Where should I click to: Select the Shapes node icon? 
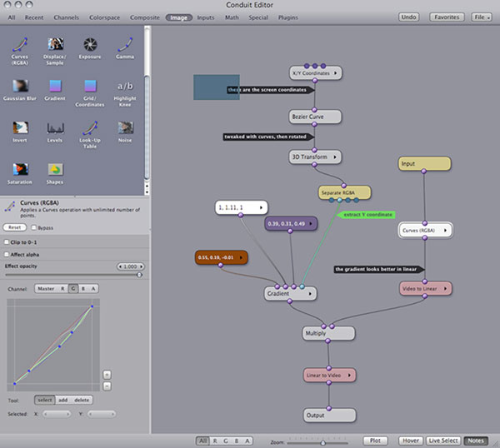[x=56, y=170]
